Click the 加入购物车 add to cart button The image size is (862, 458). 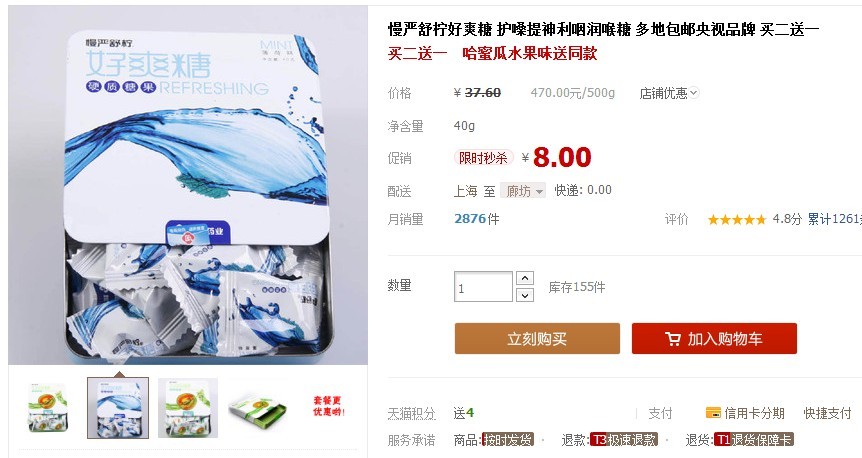coord(714,339)
